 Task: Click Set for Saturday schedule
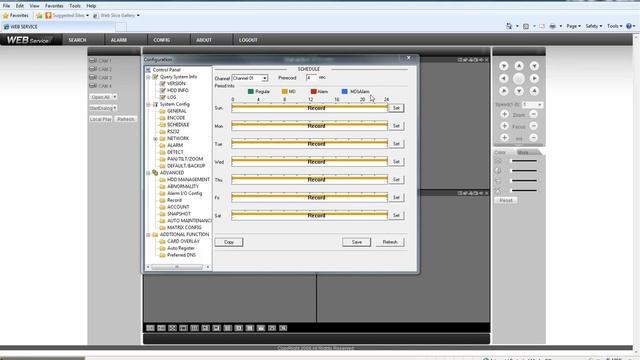[396, 215]
